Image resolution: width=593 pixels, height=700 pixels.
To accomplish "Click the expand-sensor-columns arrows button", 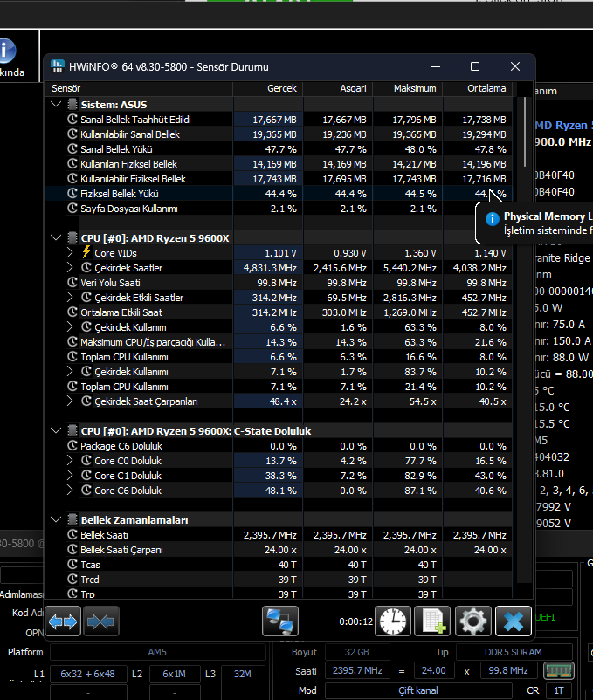I will point(63,621).
